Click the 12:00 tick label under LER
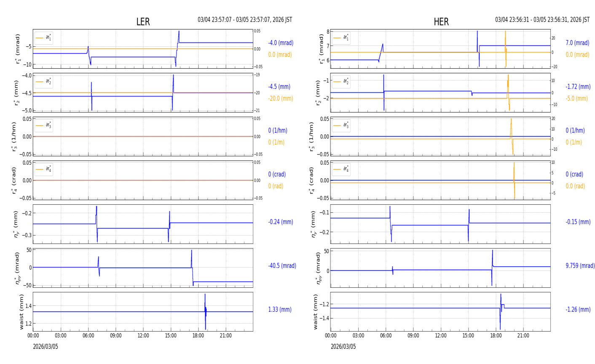 (143, 336)
